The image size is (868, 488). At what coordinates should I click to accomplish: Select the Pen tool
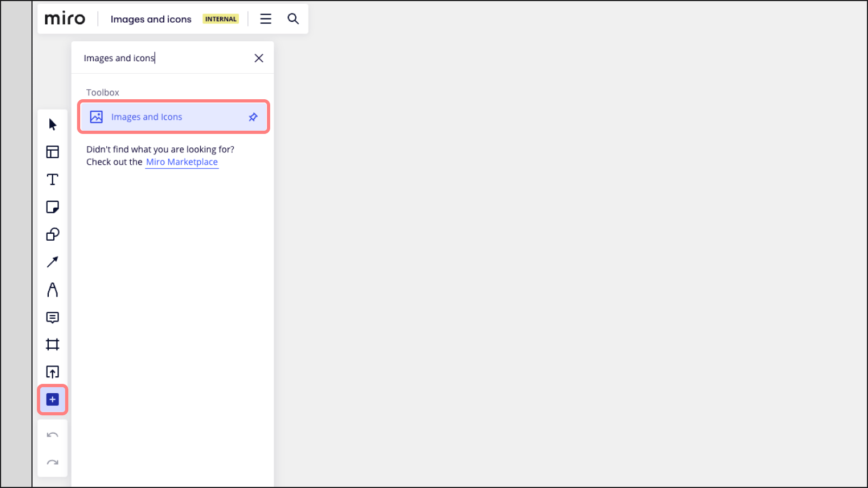coord(53,290)
